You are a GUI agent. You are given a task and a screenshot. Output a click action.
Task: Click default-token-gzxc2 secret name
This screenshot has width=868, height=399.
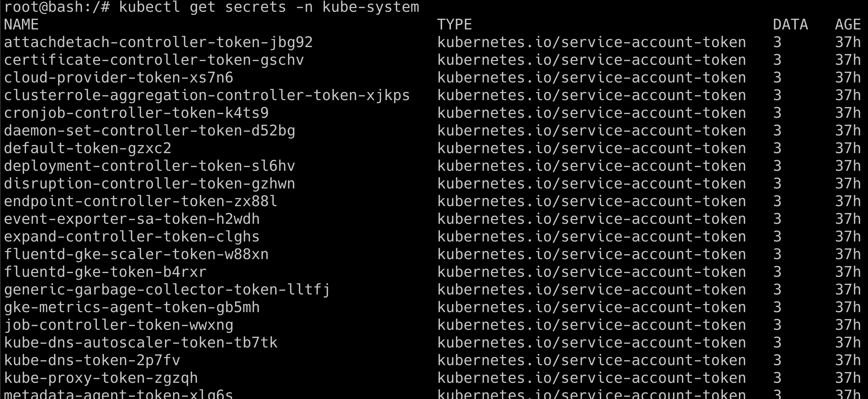click(88, 149)
